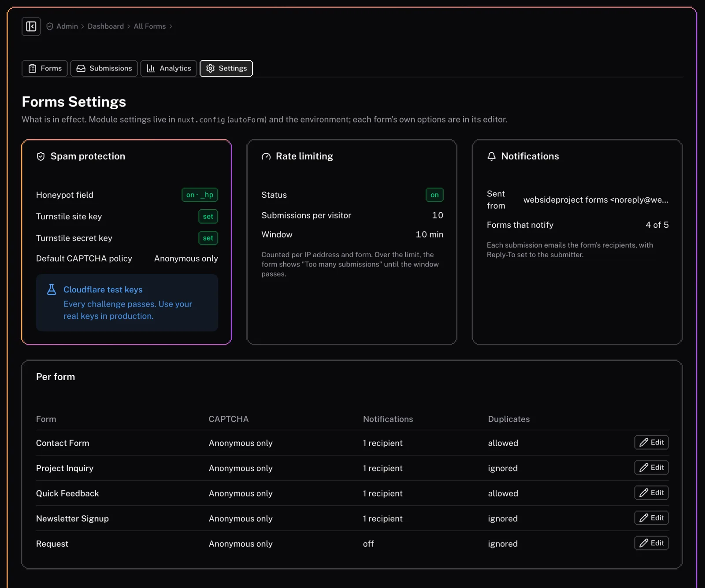
Task: Click the 'Duplicates' column header
Action: pyautogui.click(x=509, y=419)
